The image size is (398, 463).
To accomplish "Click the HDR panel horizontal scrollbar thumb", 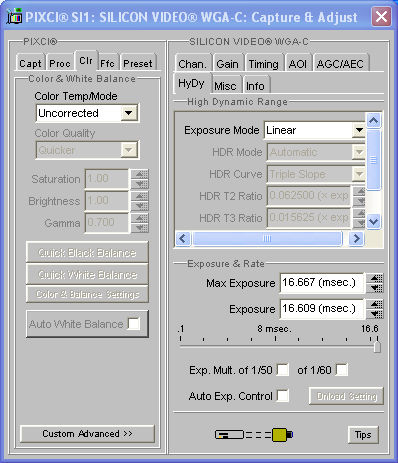I will point(267,238).
